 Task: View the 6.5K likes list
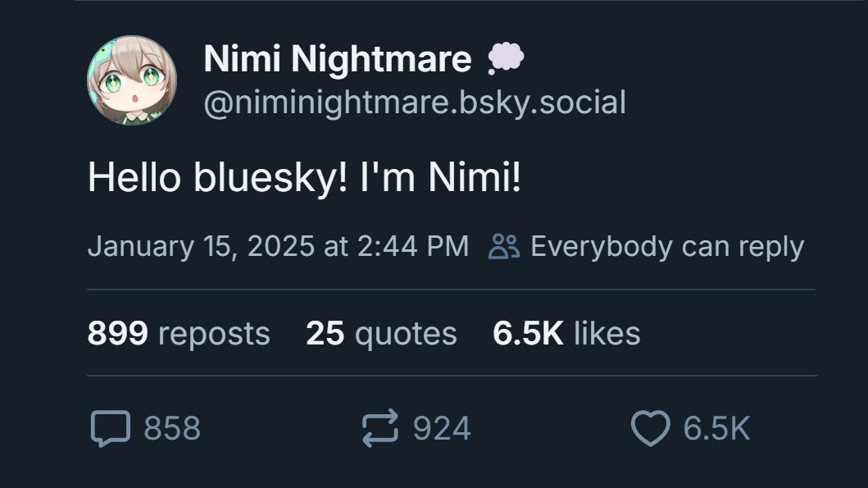click(x=566, y=333)
